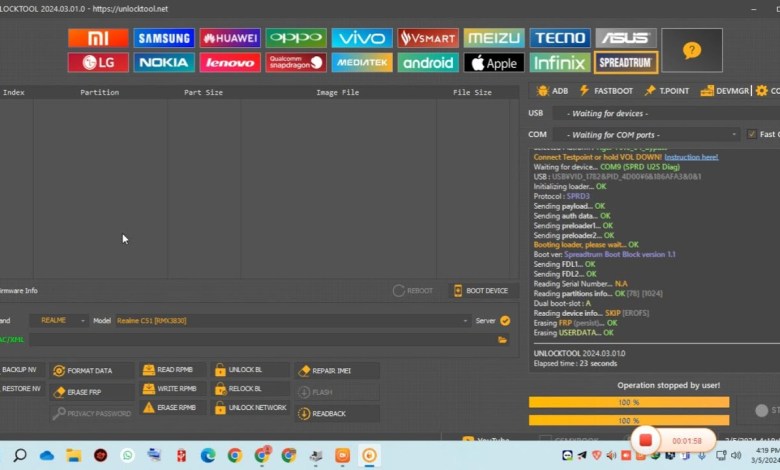Image resolution: width=780 pixels, height=470 pixels.
Task: Open the Lenovo brand module
Action: [230, 63]
